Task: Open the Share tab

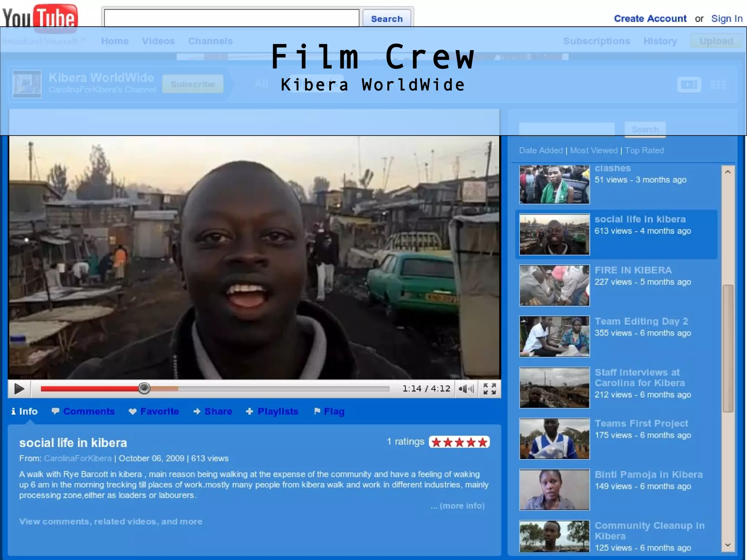Action: tap(213, 411)
